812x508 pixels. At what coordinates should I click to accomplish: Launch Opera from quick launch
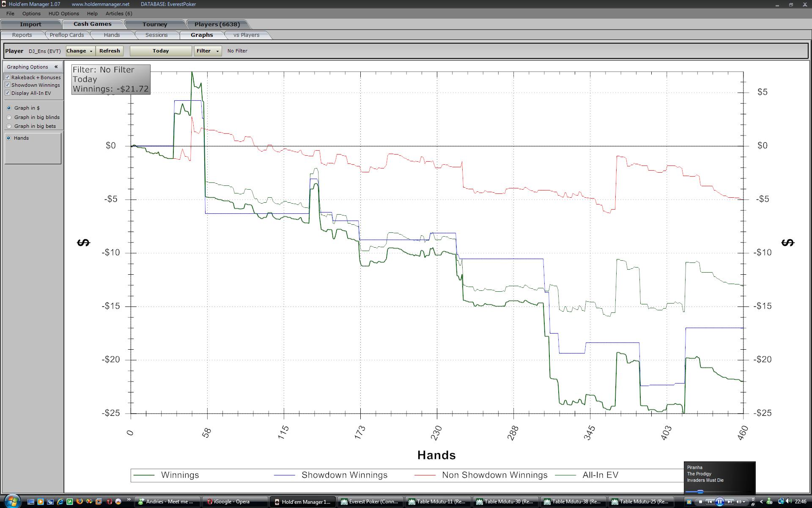click(x=109, y=502)
